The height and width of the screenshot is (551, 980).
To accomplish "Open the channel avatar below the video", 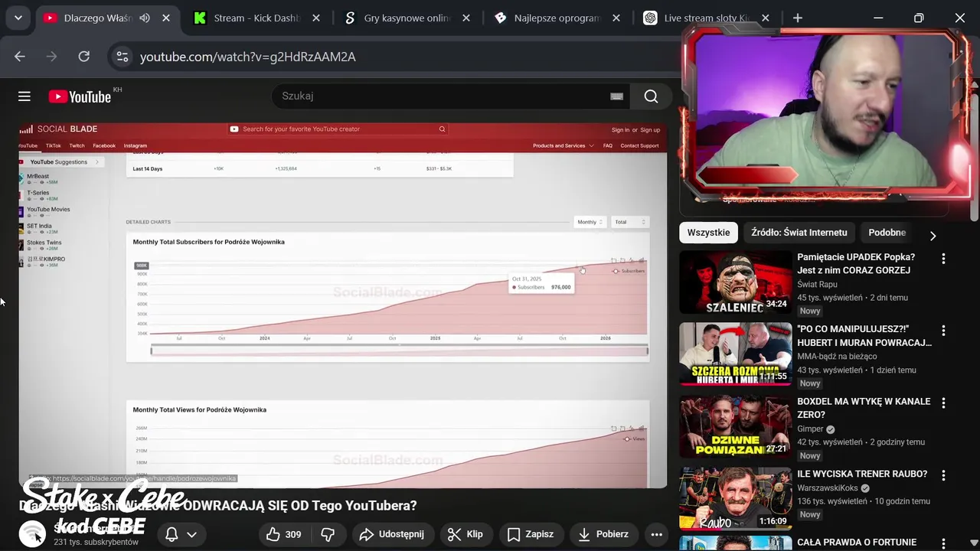I will (32, 533).
